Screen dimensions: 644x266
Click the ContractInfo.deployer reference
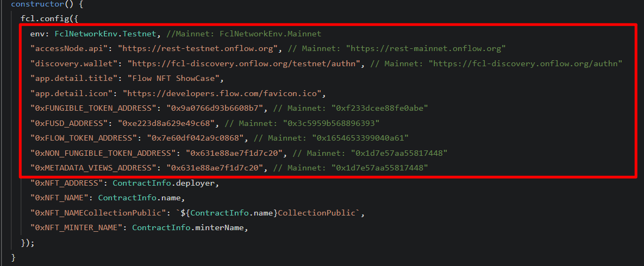point(165,183)
